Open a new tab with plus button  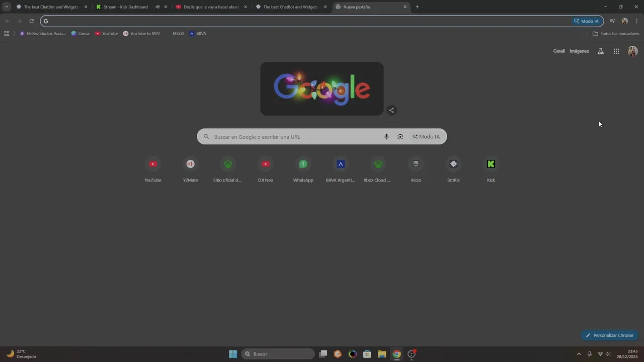(x=417, y=7)
